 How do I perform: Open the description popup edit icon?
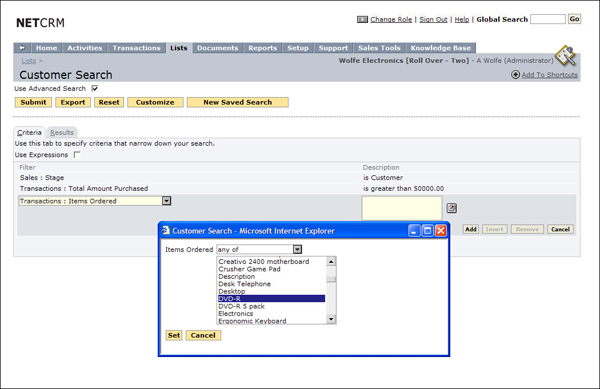click(x=452, y=208)
